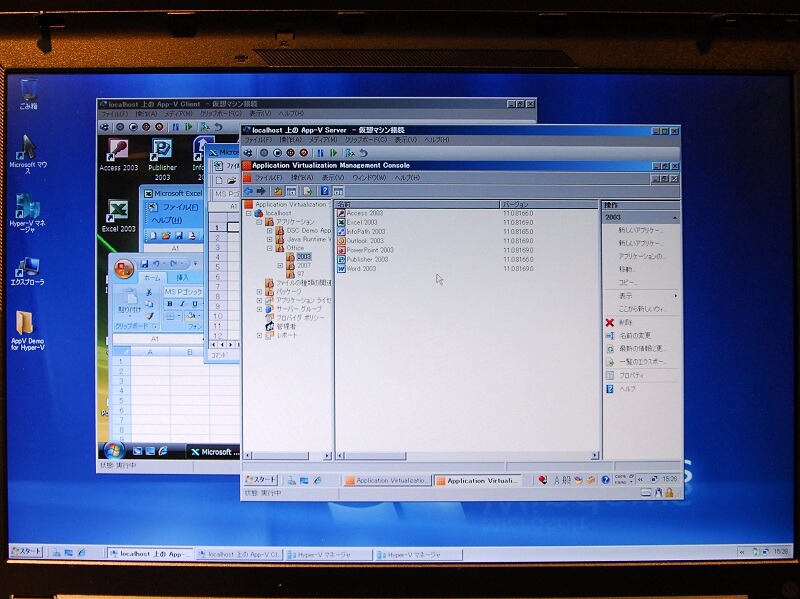Click Vista Start orb in App-V Client

pos(113,451)
